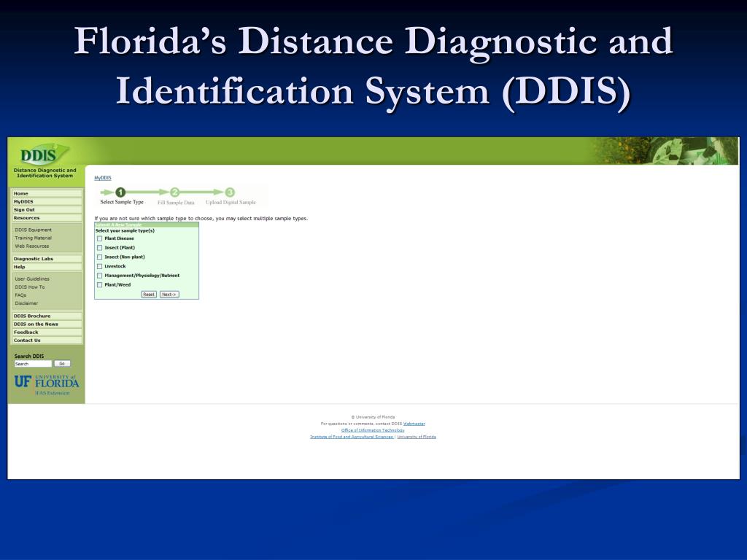This screenshot has height=560, width=747.
Task: Open Contact Us menu item
Action: pos(47,340)
